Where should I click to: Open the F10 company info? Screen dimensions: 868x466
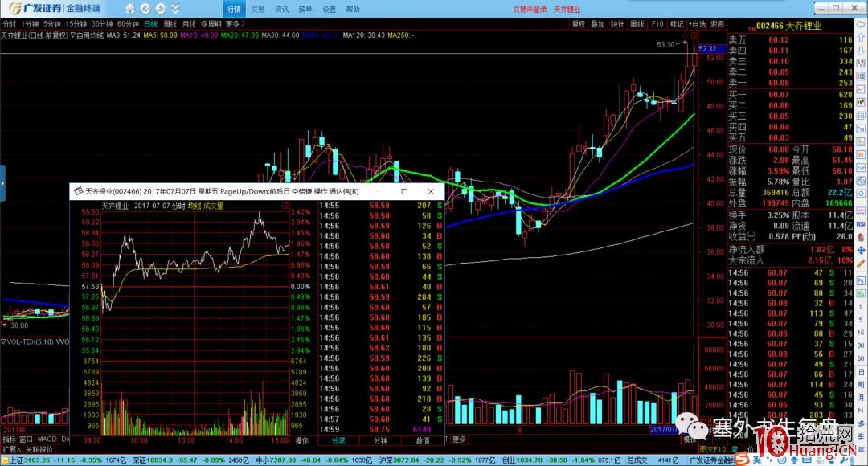657,24
